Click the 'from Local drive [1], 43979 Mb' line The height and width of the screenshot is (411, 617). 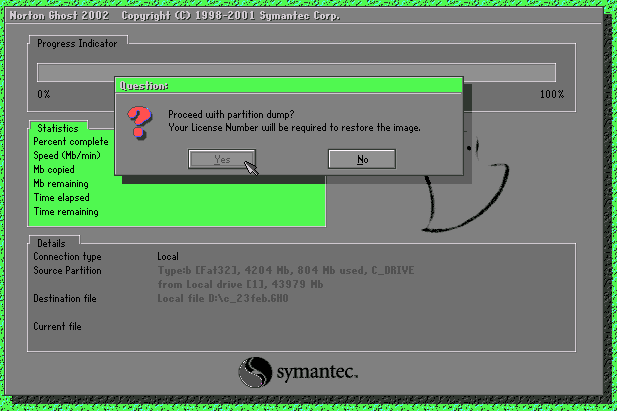pyautogui.click(x=240, y=284)
